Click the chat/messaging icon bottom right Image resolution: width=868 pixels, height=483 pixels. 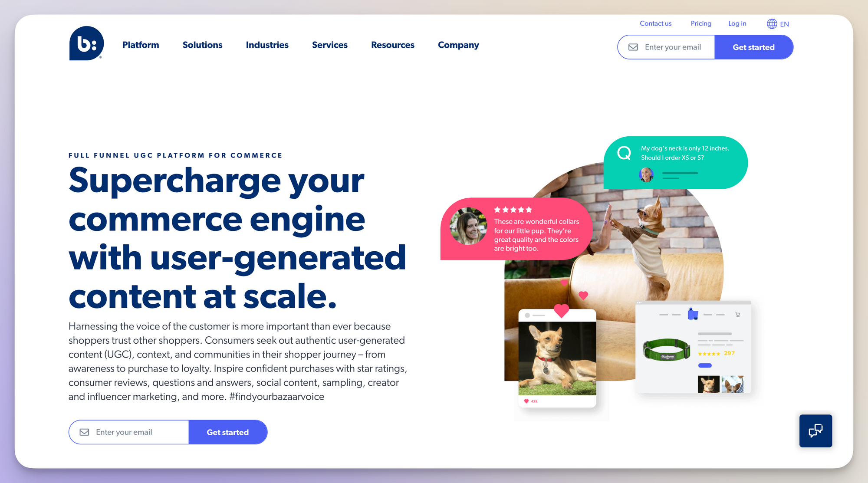pos(818,431)
